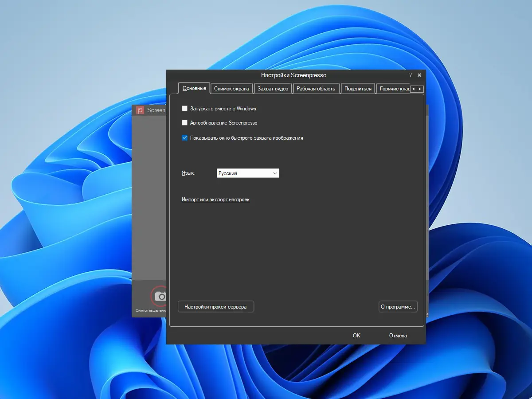The width and height of the screenshot is (532, 399).
Task: Click the Screenpresso logo in the background window
Action: click(x=140, y=110)
